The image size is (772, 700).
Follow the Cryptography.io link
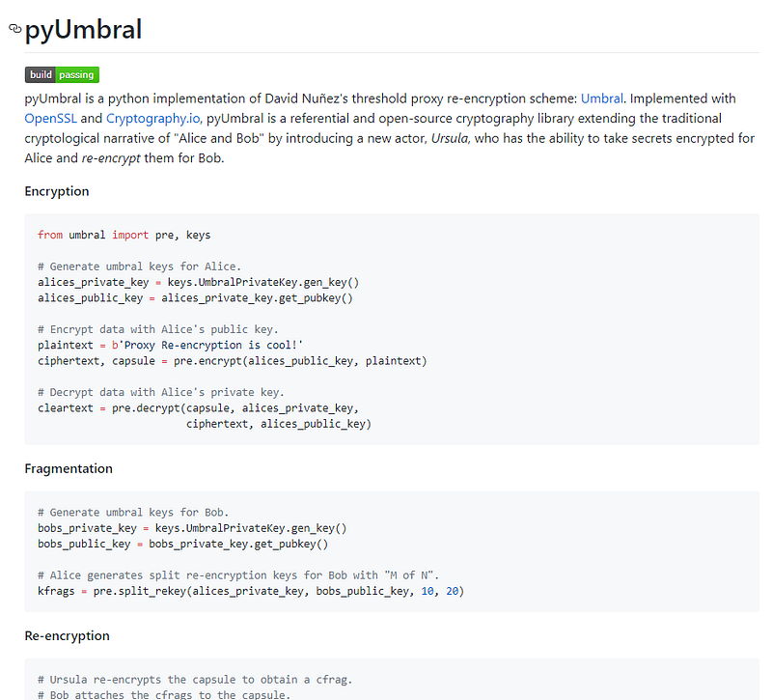coord(153,119)
